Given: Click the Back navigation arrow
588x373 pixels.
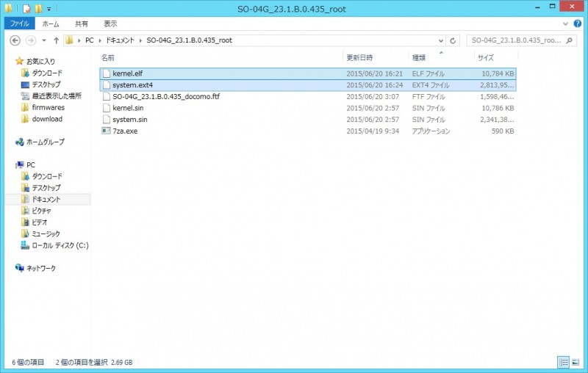Looking at the screenshot, I should 15,40.
